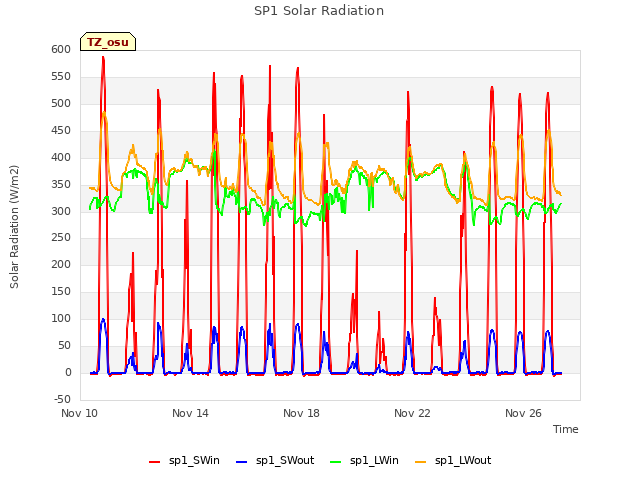Screen dimensions: 640x480
Task: Click the Nov 26 x-axis tick label
Action: click(x=523, y=413)
